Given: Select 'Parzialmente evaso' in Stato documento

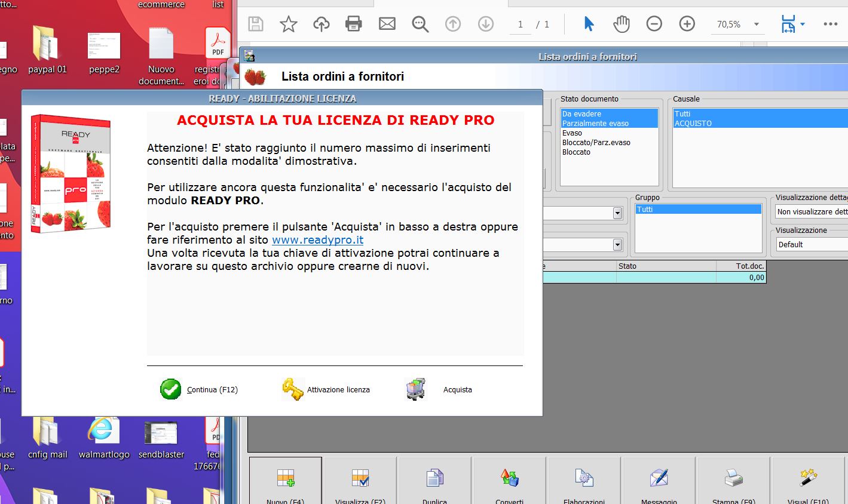Looking at the screenshot, I should [x=609, y=123].
